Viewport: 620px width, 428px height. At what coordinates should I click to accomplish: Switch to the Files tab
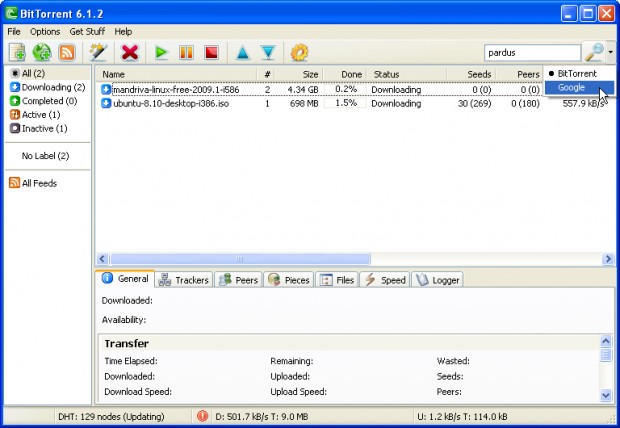(x=337, y=280)
